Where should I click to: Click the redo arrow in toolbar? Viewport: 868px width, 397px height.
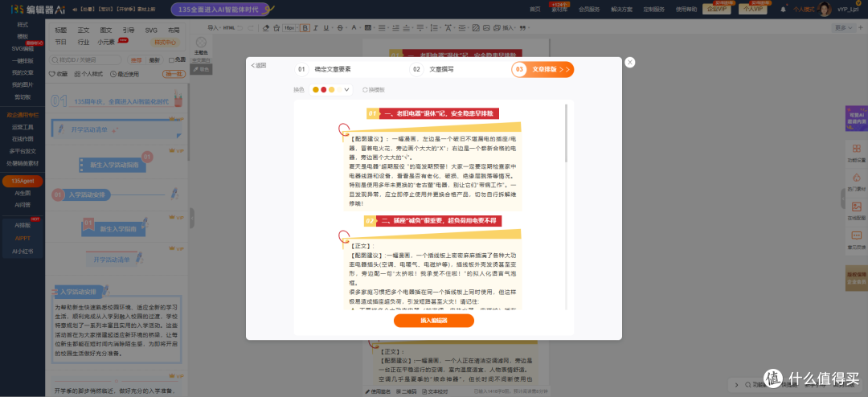[250, 27]
